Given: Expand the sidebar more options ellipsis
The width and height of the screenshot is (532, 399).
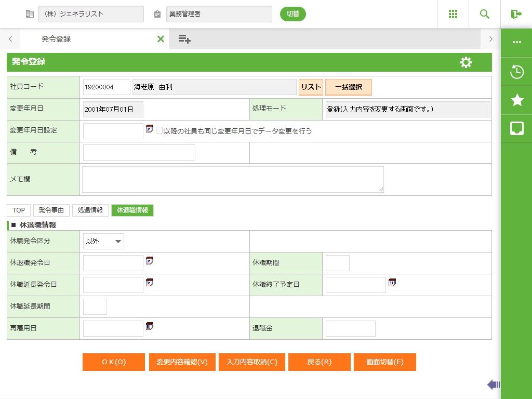Looking at the screenshot, I should click(x=516, y=42).
